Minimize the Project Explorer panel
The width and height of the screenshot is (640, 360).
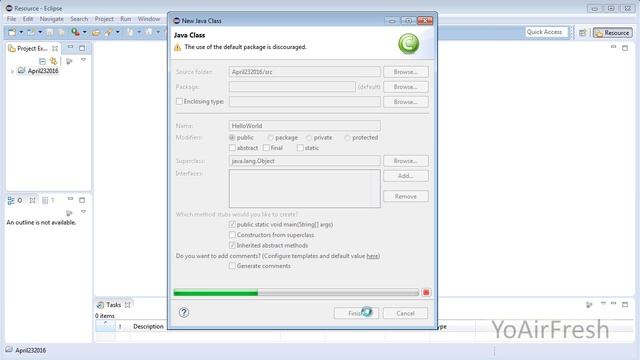(x=70, y=47)
